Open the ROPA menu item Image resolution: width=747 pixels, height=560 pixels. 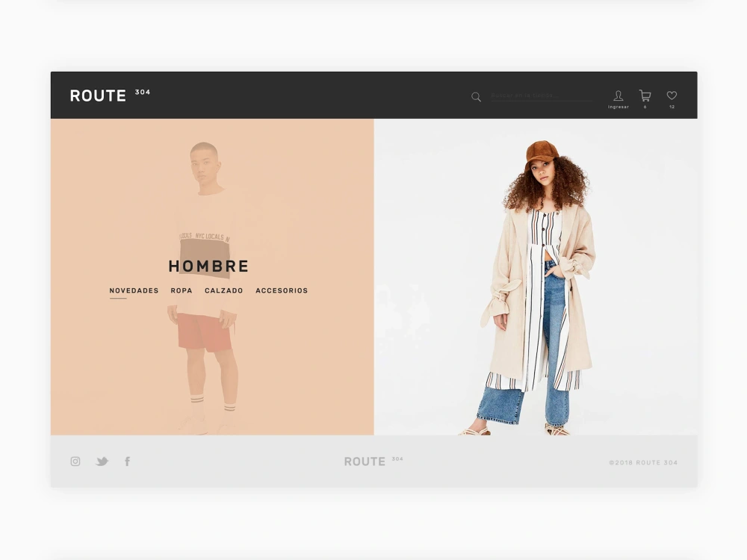click(182, 290)
